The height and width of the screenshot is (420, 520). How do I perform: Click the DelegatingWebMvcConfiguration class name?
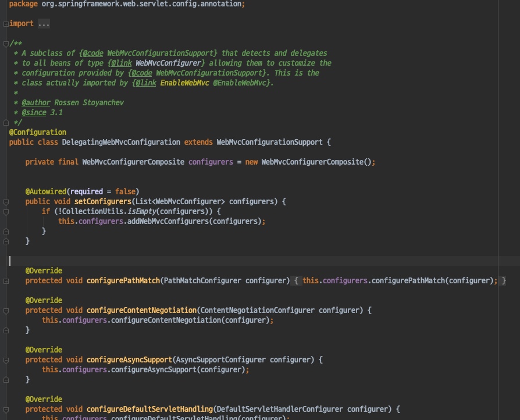[121, 143]
